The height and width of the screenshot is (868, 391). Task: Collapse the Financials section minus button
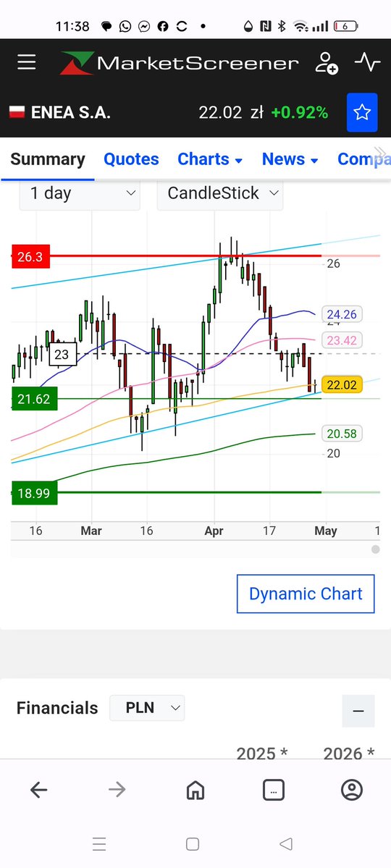(x=358, y=711)
